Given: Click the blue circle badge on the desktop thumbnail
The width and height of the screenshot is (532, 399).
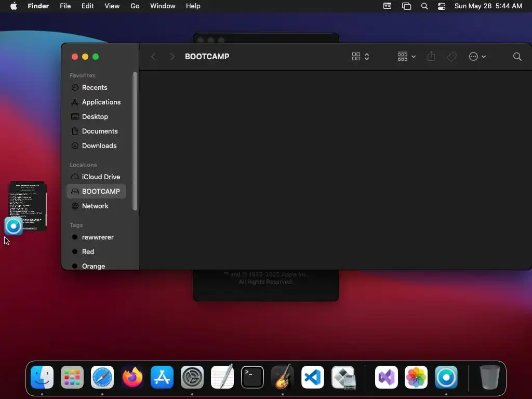Looking at the screenshot, I should click(14, 227).
